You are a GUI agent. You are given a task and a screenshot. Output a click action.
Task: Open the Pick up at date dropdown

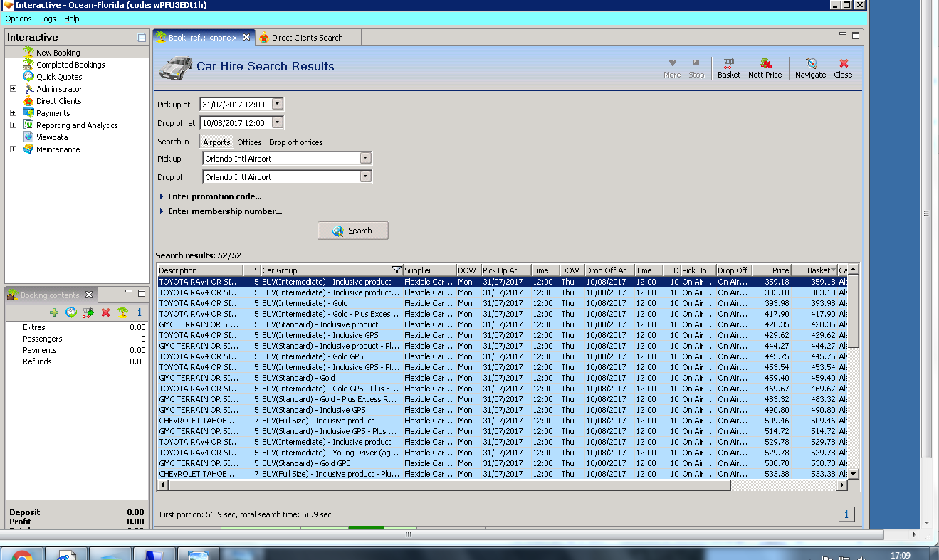(278, 105)
